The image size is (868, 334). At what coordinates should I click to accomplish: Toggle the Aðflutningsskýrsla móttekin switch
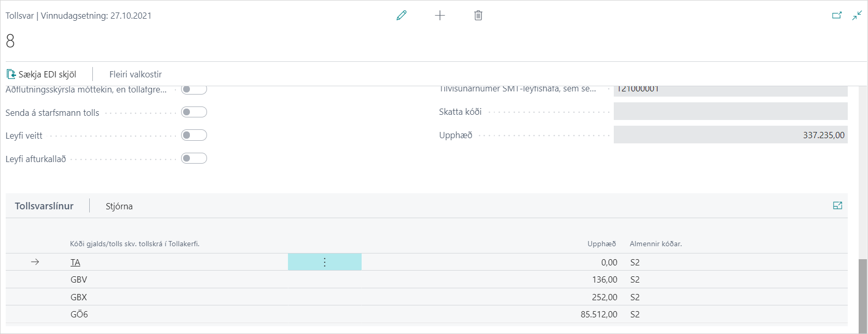(194, 90)
